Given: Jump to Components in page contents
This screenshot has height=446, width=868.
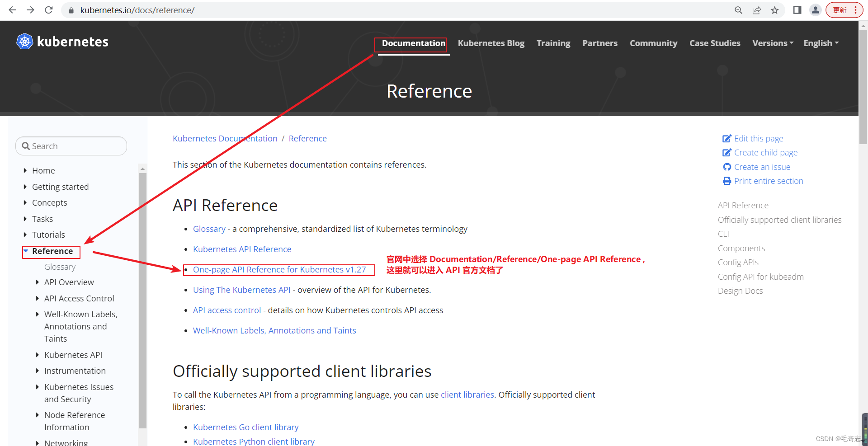Looking at the screenshot, I should [x=741, y=248].
